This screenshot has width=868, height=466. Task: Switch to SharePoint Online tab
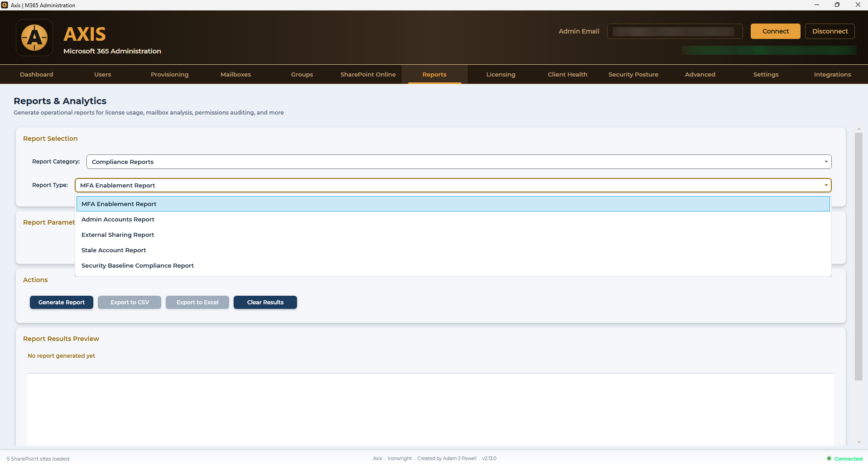[368, 74]
